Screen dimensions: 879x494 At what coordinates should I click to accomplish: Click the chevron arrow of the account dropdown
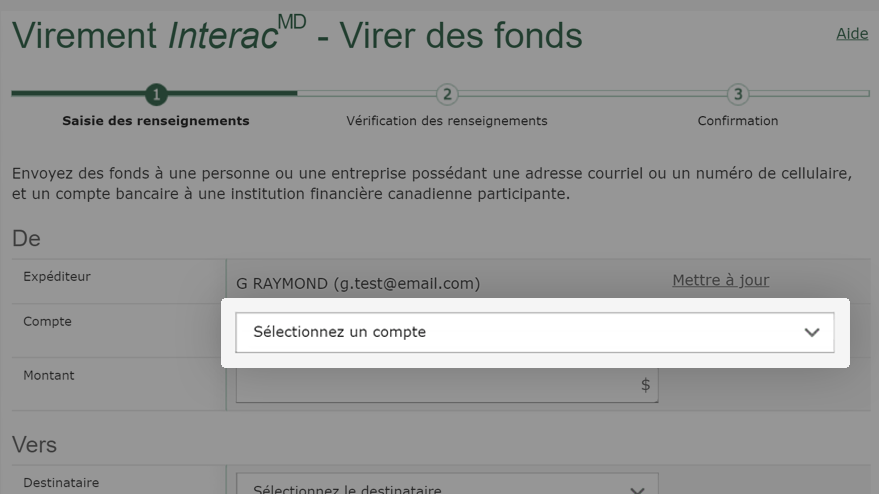pos(812,333)
